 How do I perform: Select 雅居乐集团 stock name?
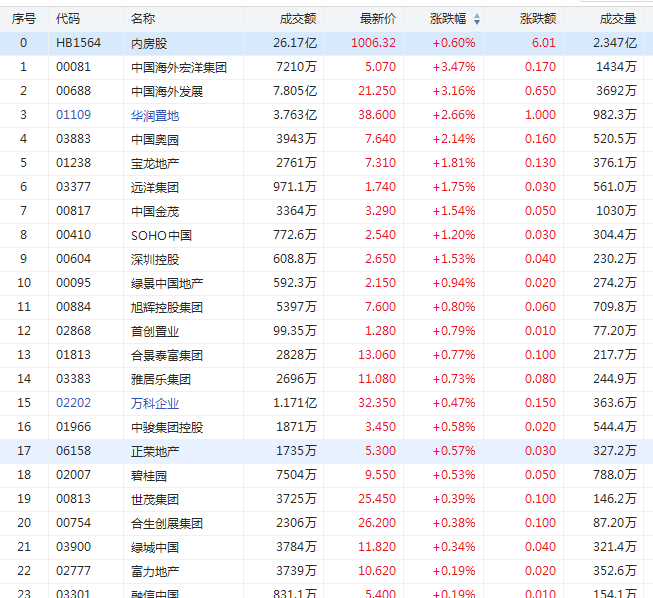point(161,379)
